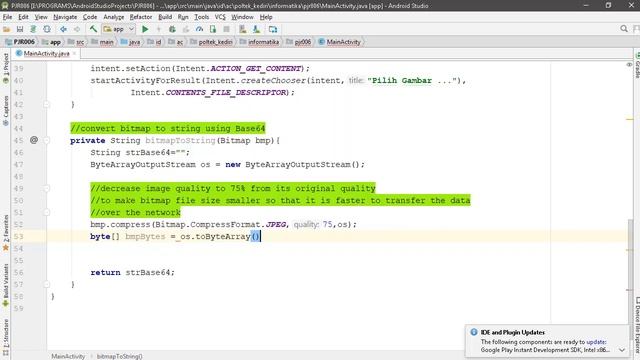This screenshot has width=640, height=360.
Task: Open the Code menu
Action: [90, 17]
